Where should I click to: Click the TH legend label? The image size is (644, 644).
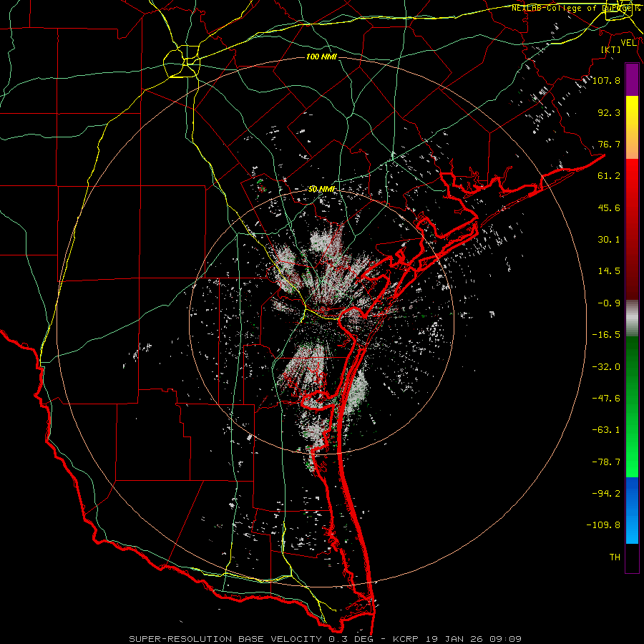coord(615,557)
